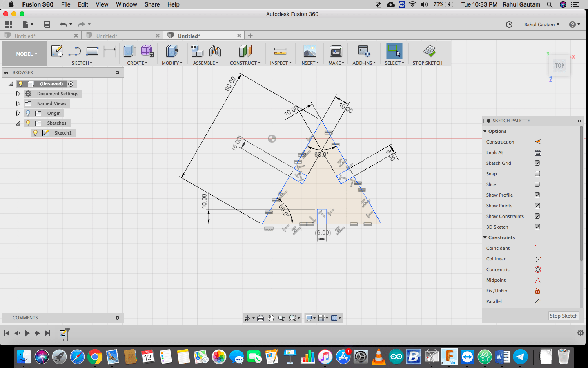Toggle the Sketch Grid checkbox
The width and height of the screenshot is (588, 368).
point(537,163)
